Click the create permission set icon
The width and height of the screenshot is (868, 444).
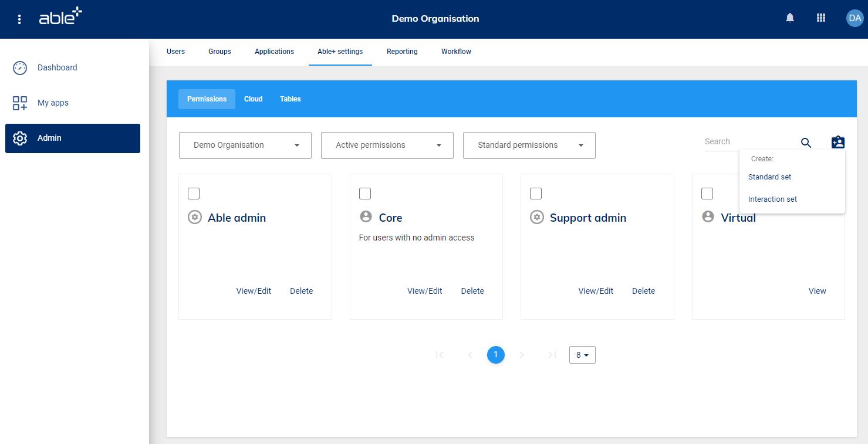[x=837, y=142]
